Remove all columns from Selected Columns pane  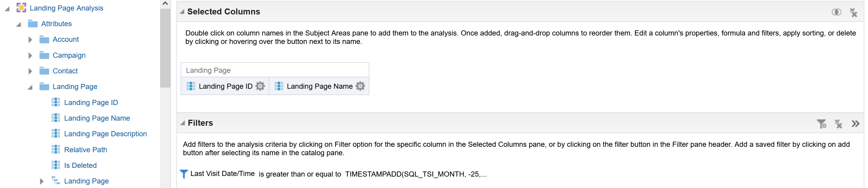(853, 12)
